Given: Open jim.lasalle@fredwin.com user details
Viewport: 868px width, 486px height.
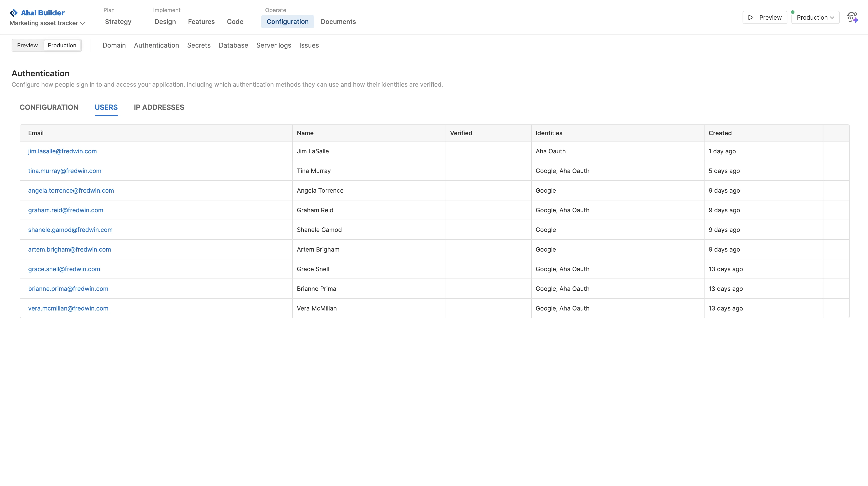Looking at the screenshot, I should tap(62, 151).
